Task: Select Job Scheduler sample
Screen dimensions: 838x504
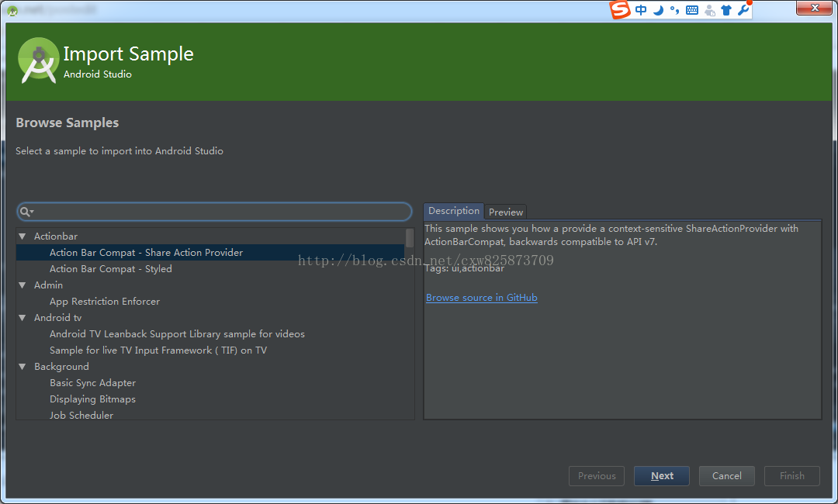Action: 81,415
